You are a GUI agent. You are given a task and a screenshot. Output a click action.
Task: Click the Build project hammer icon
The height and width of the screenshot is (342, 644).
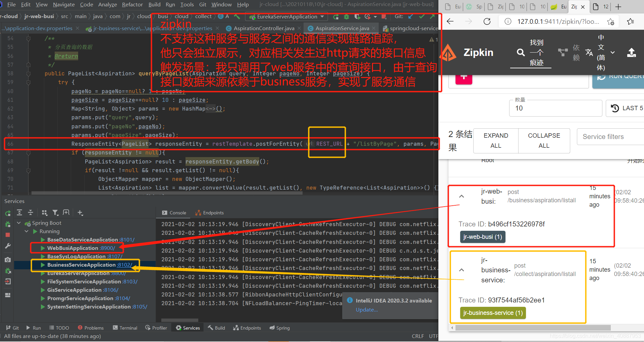(237, 16)
